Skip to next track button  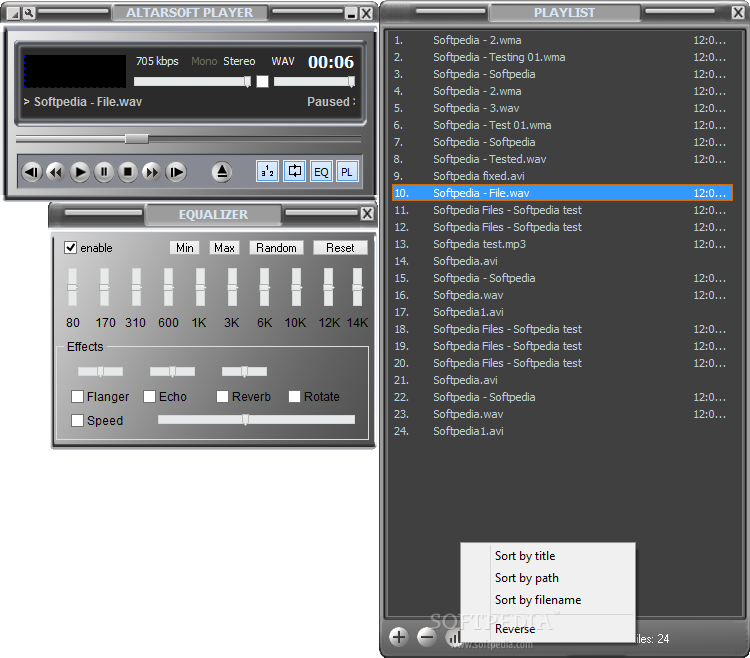click(x=176, y=172)
